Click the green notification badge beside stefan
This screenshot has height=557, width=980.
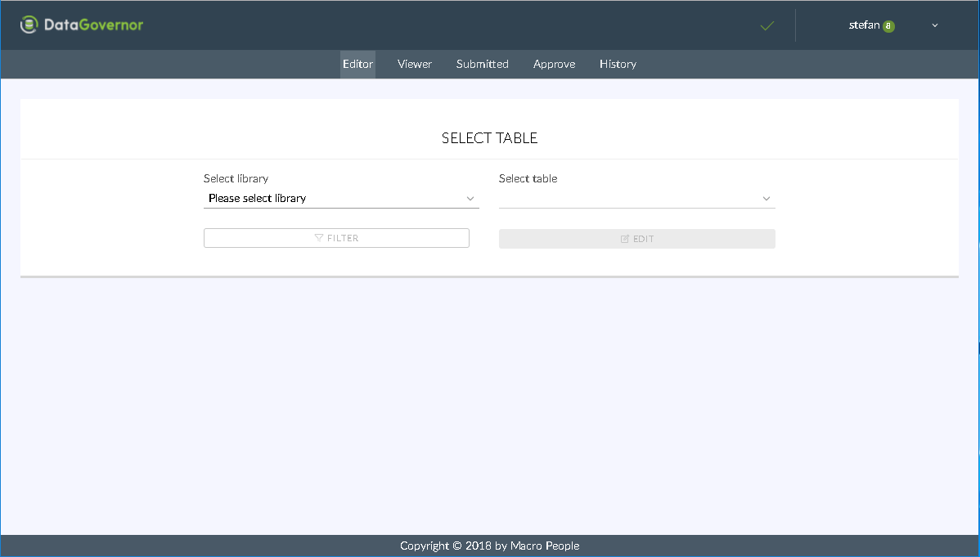(888, 26)
